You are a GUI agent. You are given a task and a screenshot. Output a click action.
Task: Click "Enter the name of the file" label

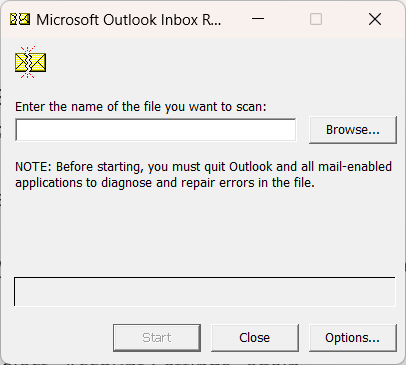(88, 107)
